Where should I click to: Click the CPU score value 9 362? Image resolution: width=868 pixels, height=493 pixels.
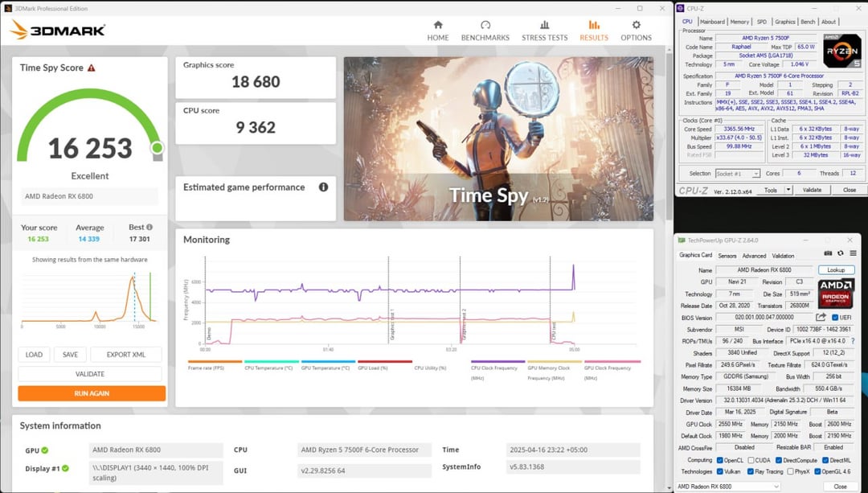256,127
